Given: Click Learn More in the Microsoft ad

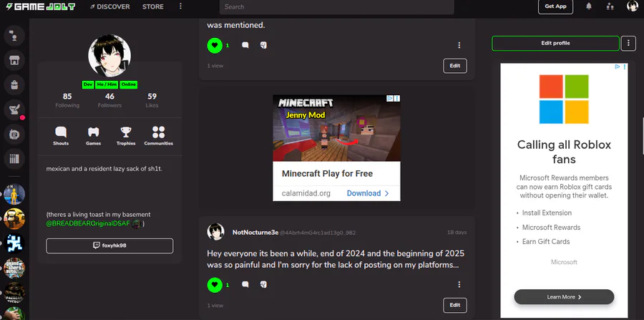Looking at the screenshot, I should (564, 297).
